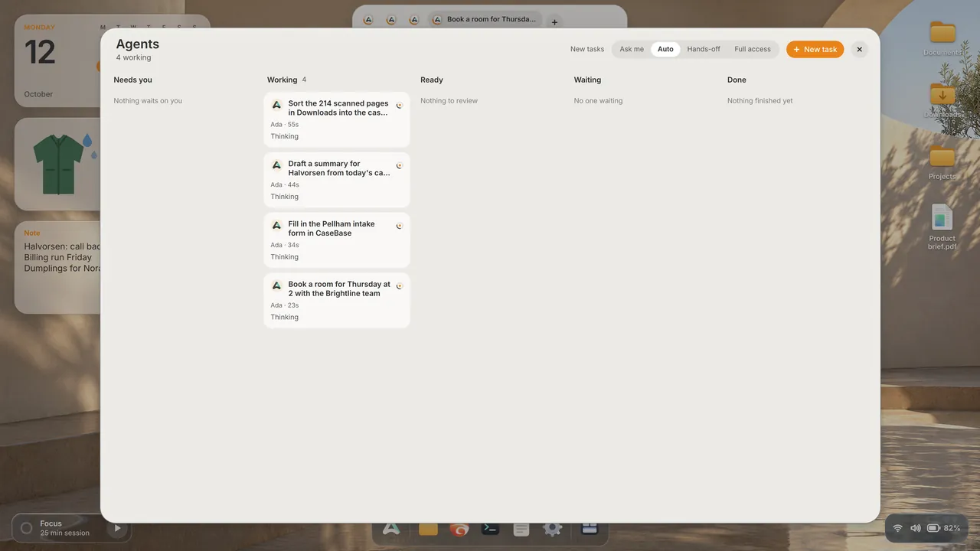Click the battery indicator showing 82%
This screenshot has width=980, height=551.
click(x=943, y=528)
